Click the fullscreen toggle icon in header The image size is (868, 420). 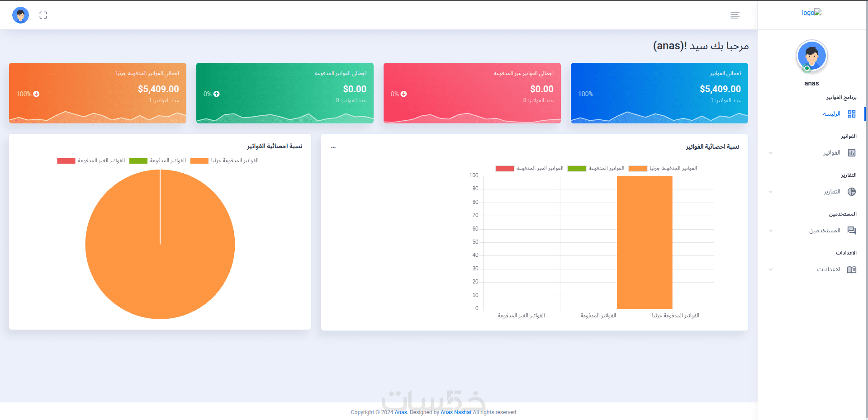tap(43, 15)
